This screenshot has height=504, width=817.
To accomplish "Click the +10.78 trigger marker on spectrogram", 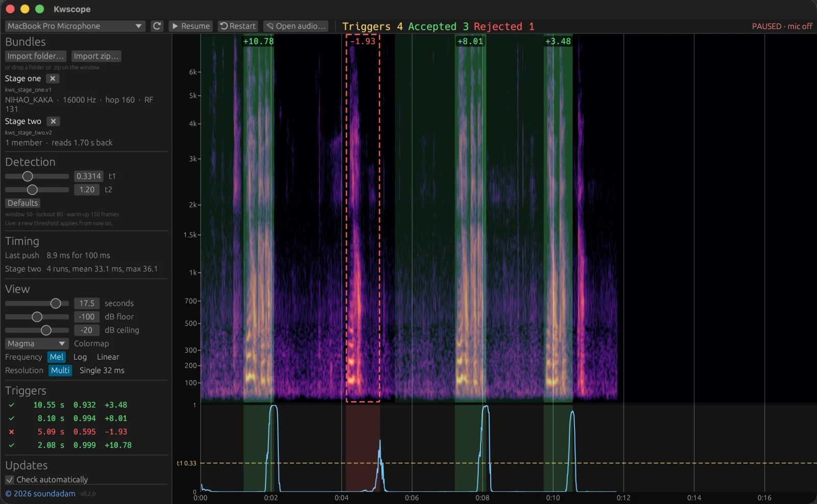I will coord(258,41).
